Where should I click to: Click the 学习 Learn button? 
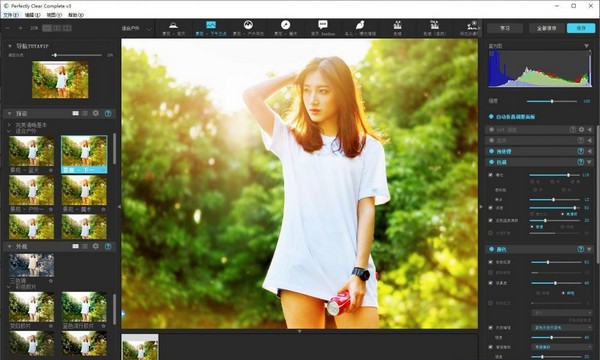(x=505, y=28)
